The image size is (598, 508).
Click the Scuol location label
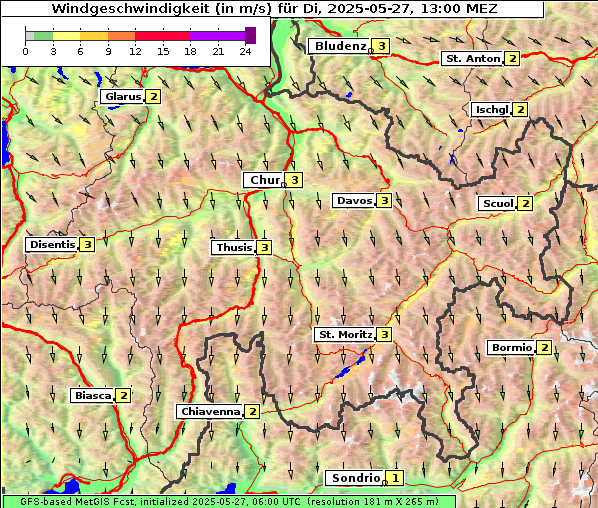[498, 204]
